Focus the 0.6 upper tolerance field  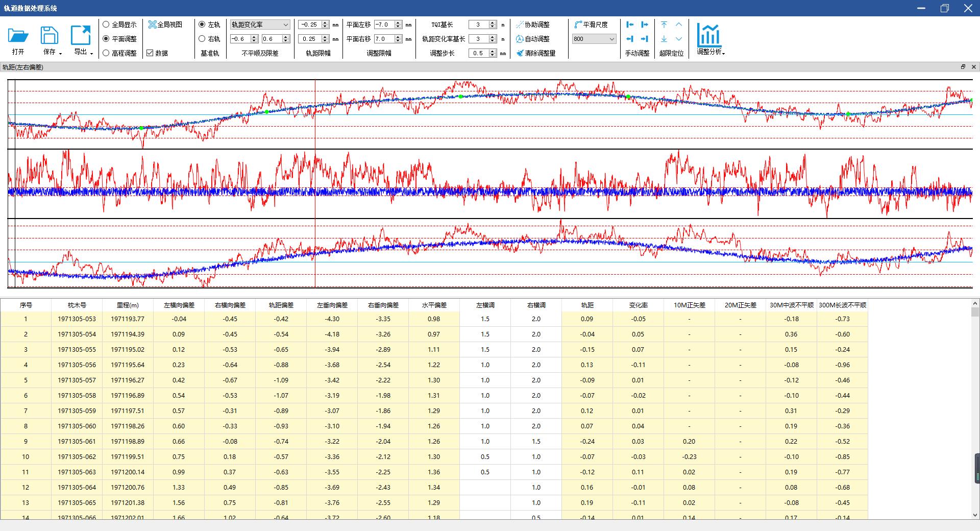[272, 39]
